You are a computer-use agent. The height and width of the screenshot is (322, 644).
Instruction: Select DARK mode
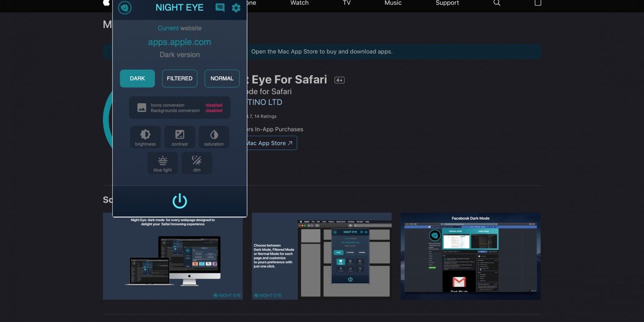(138, 78)
